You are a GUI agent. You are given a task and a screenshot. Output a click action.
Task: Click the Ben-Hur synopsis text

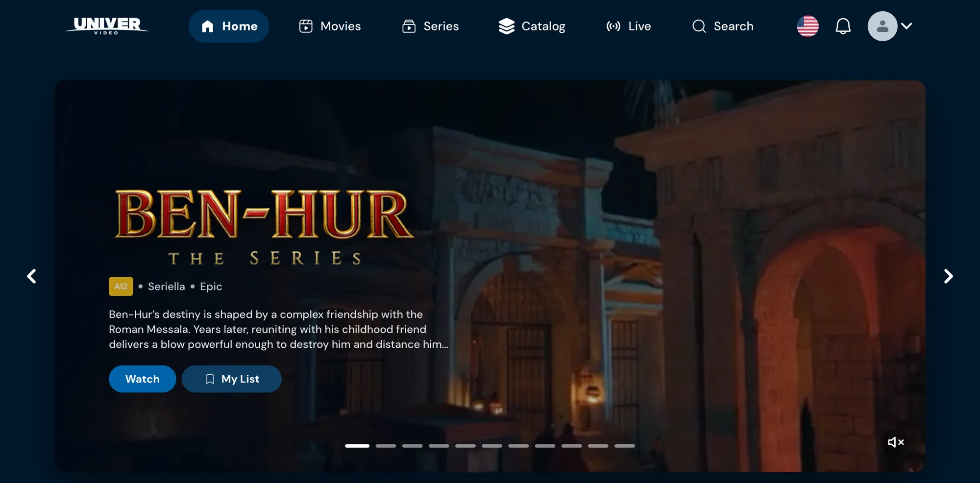[x=278, y=329]
